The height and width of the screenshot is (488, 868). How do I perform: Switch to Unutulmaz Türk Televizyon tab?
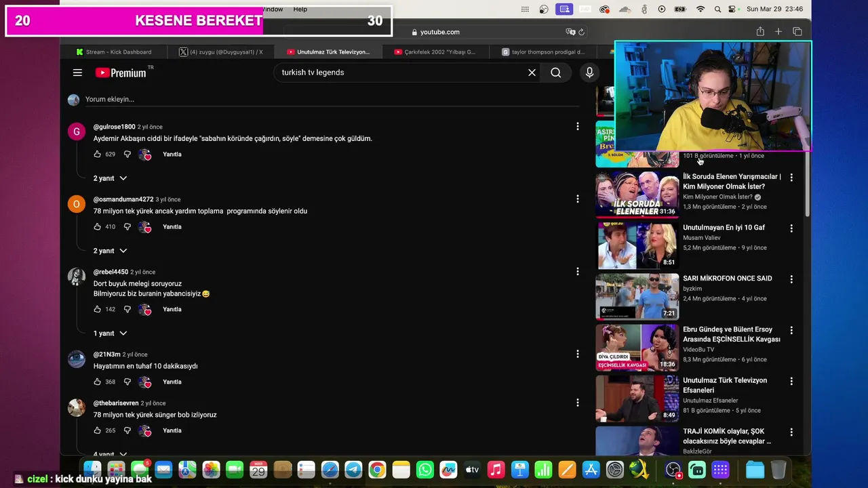pyautogui.click(x=328, y=52)
